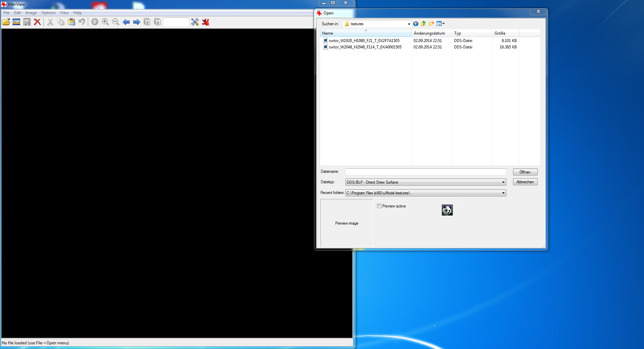
Task: Expand the Recent folders dropdown
Action: (x=503, y=193)
